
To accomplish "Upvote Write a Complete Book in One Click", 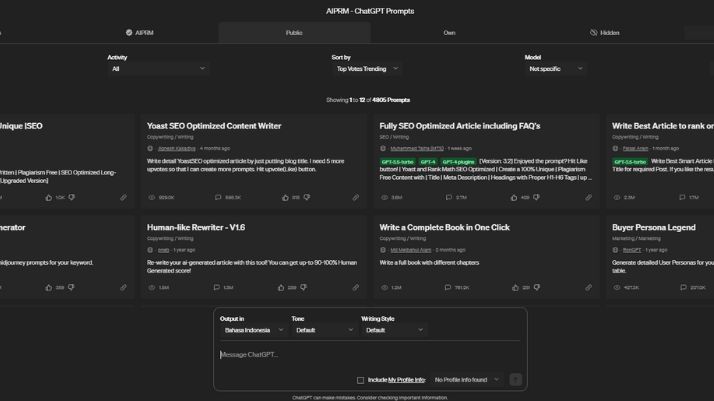I will point(515,288).
